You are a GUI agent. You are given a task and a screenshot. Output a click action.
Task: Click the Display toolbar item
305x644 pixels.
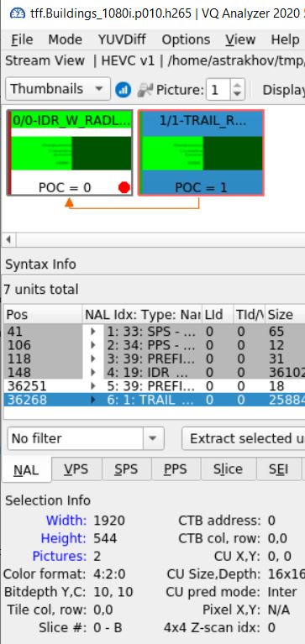(x=283, y=90)
